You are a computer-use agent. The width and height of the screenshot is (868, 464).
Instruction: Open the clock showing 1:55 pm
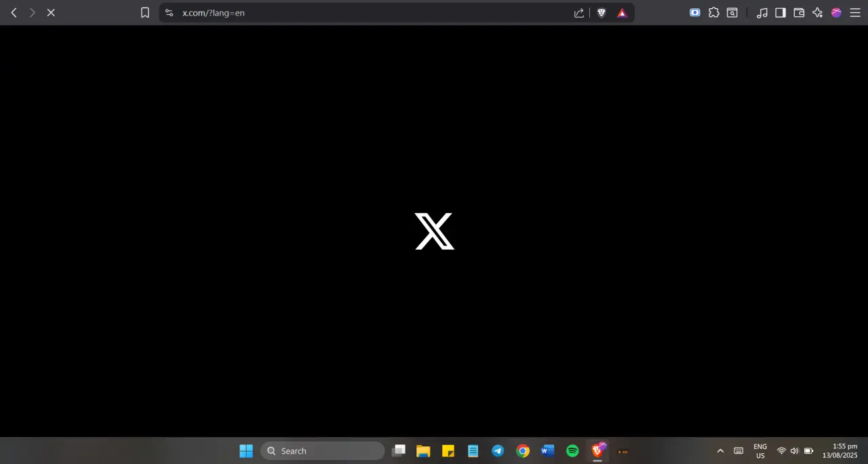click(840, 451)
